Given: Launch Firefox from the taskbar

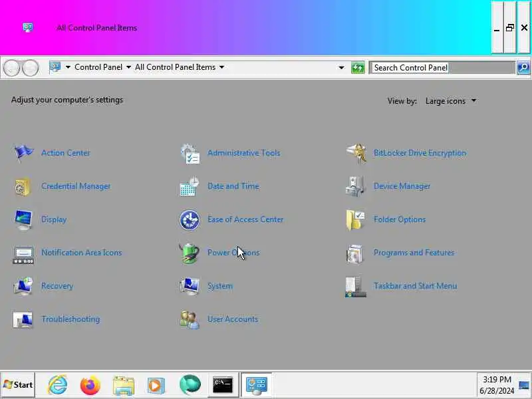Looking at the screenshot, I should [90, 386].
